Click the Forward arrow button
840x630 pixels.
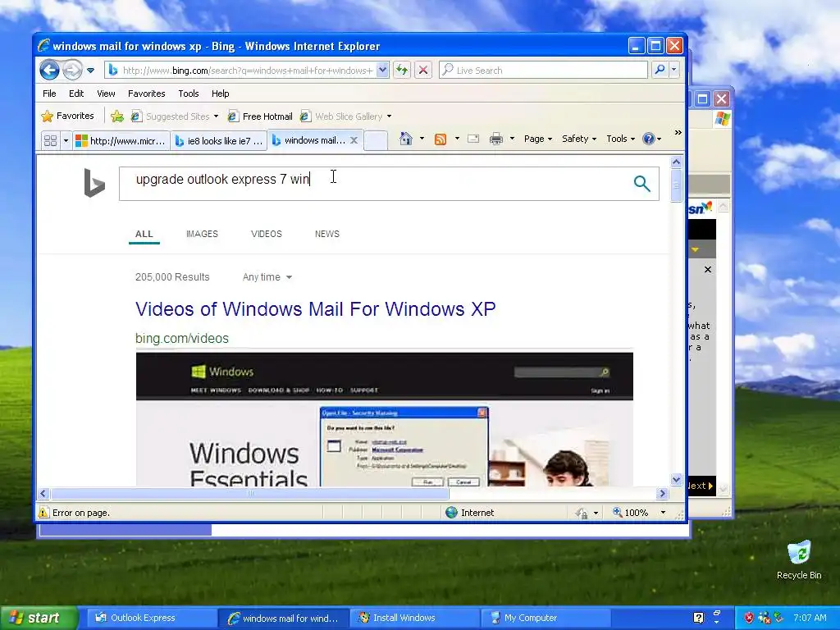coord(72,71)
